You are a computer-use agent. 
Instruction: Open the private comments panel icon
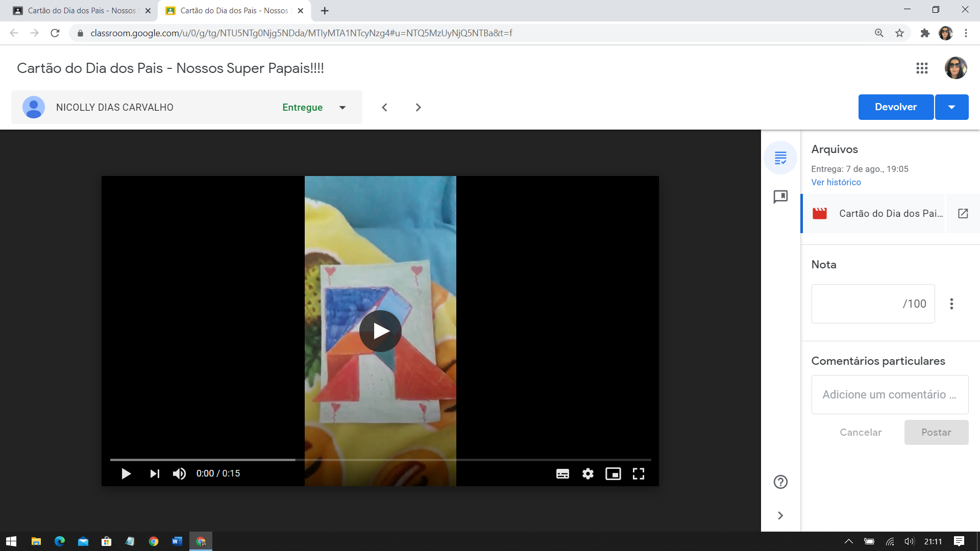click(780, 197)
